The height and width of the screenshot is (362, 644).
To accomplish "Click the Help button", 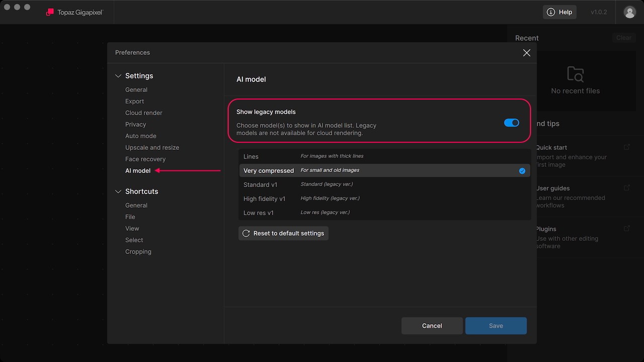I will 559,12.
